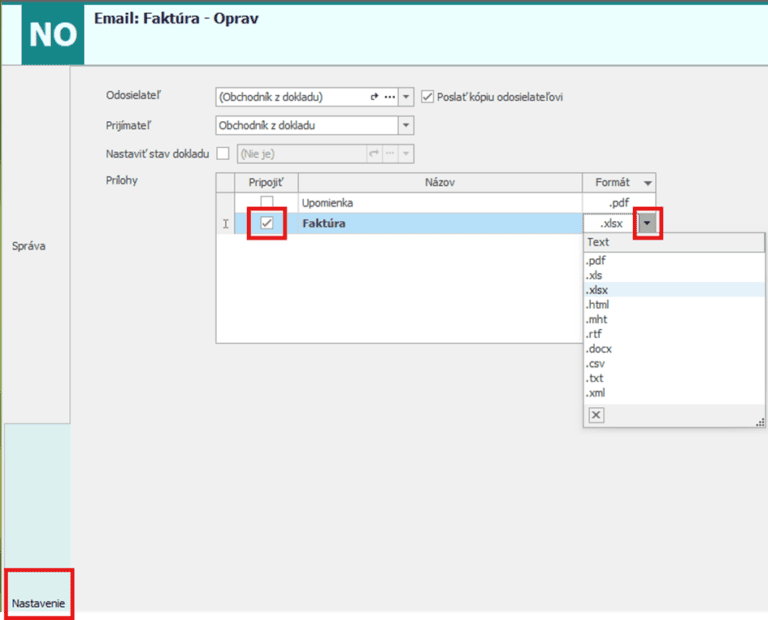The height and width of the screenshot is (620, 768).
Task: Click the Názov column header
Action: [x=439, y=183]
